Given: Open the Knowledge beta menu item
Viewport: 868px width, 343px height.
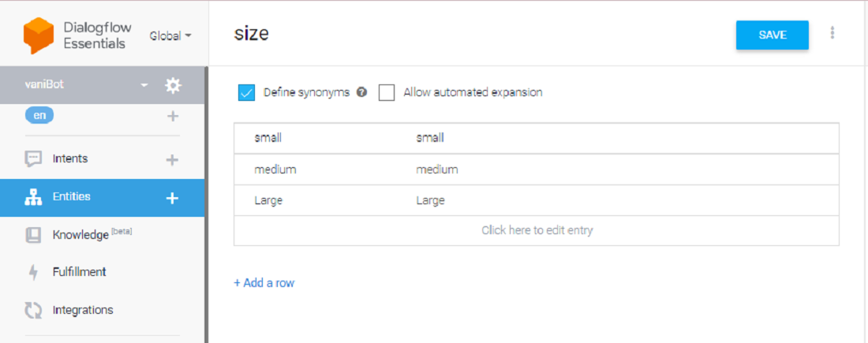Looking at the screenshot, I should [x=80, y=235].
